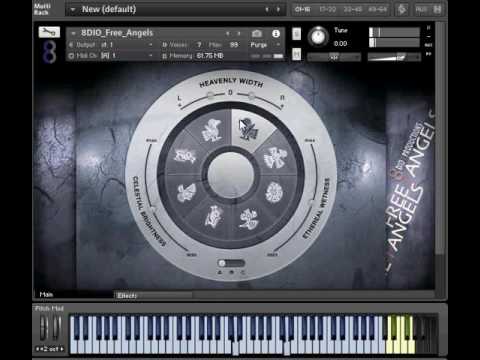The height and width of the screenshot is (360, 480).
Task: Show rack page 33-48
Action: tap(353, 9)
